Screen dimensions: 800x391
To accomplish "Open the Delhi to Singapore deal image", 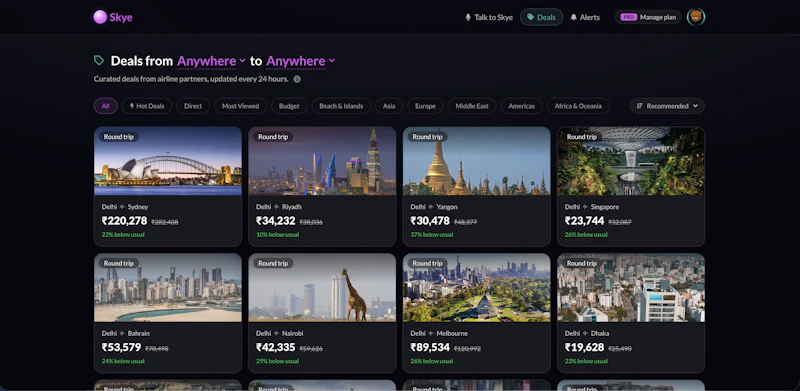I will click(x=631, y=161).
